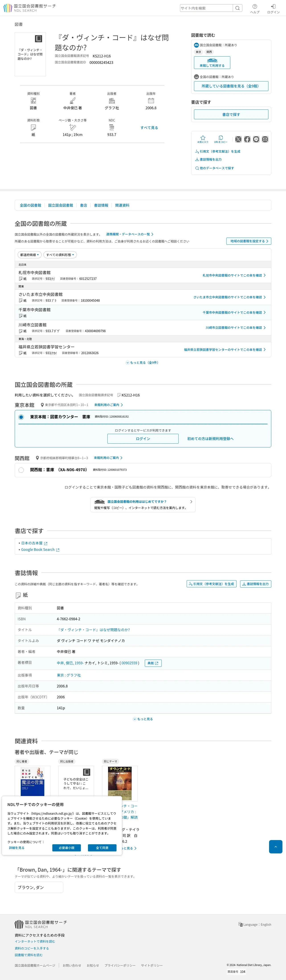Click すべて見る in the summary panel

(x=149, y=128)
